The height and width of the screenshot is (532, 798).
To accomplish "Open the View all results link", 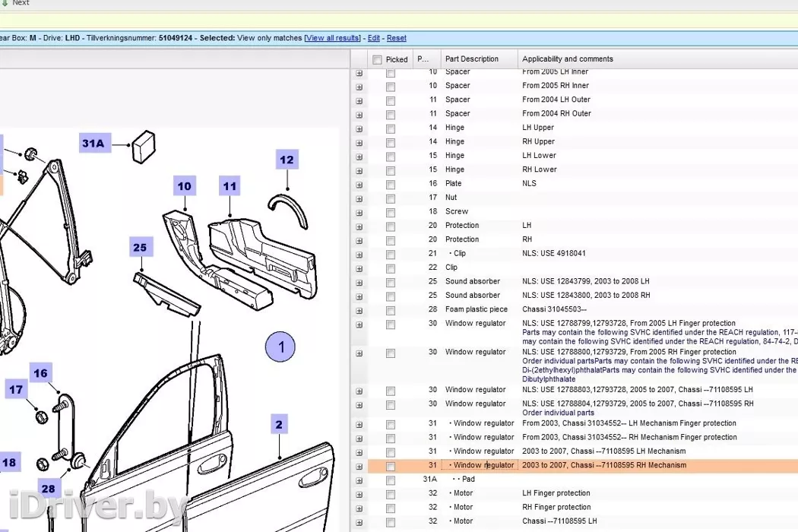I will point(333,38).
